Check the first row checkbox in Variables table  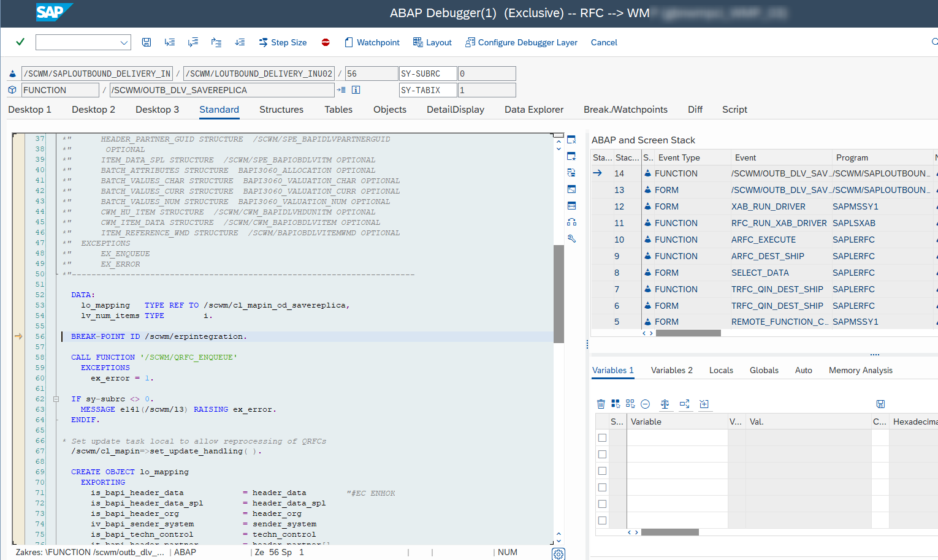point(602,437)
